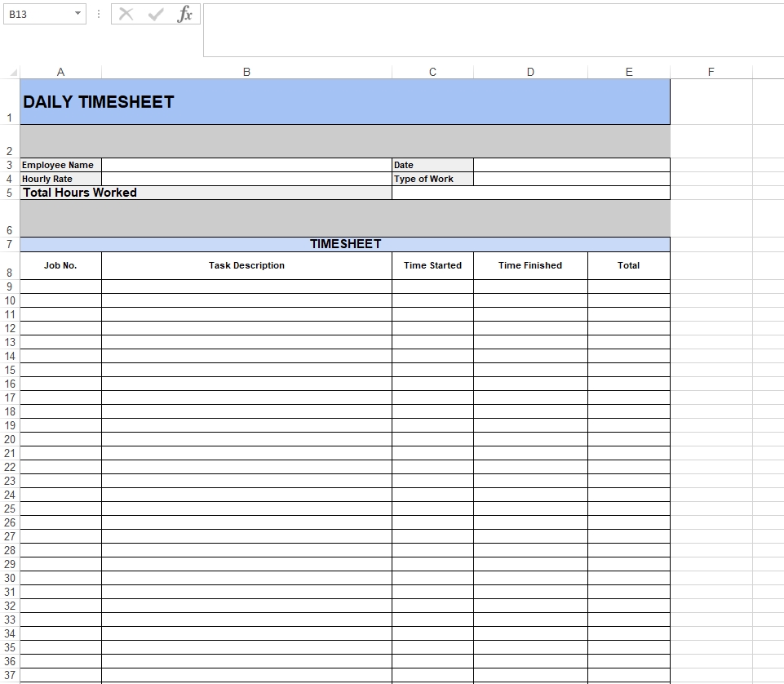
Task: Click into the formula bar input area
Action: 489,29
